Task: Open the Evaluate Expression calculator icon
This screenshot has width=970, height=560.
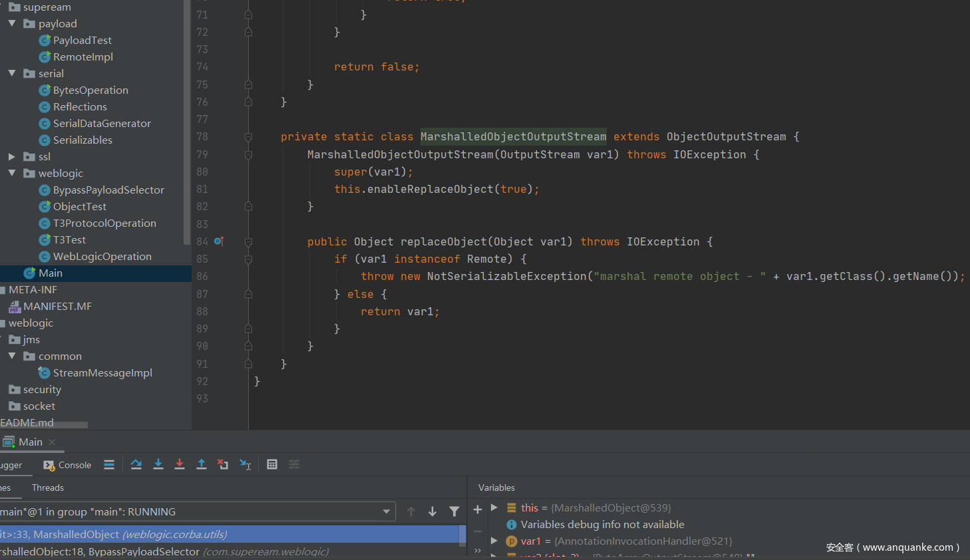Action: pos(272,464)
